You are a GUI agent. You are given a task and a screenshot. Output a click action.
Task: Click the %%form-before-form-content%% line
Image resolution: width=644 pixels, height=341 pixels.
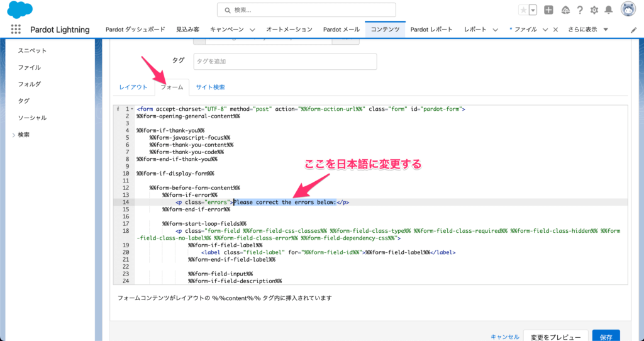click(195, 187)
